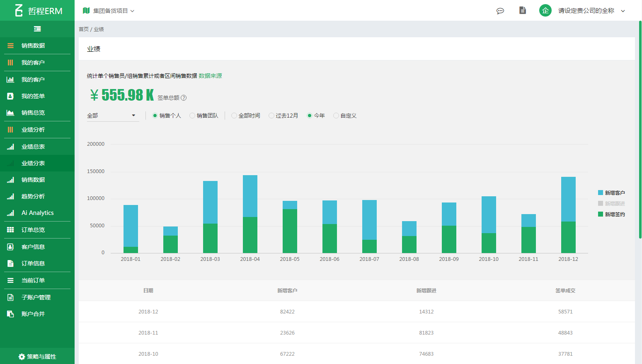Open the document icon in top bar
This screenshot has height=364, width=642.
point(523,10)
